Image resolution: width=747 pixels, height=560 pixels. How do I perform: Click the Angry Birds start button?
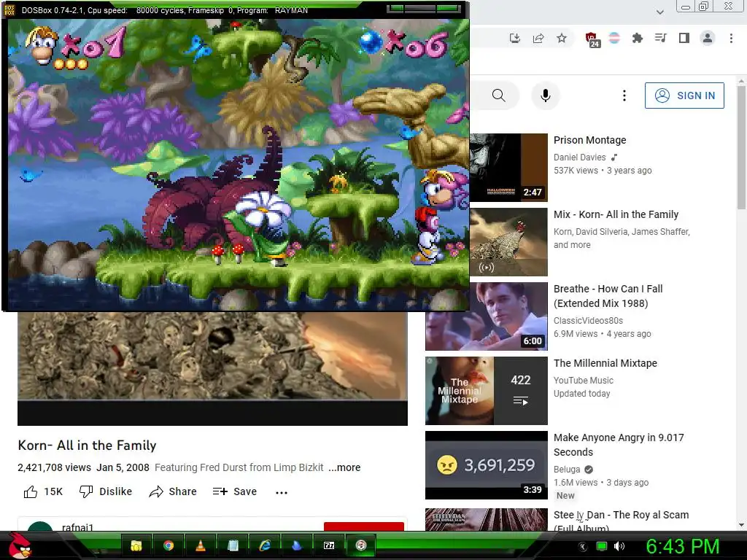point(20,545)
